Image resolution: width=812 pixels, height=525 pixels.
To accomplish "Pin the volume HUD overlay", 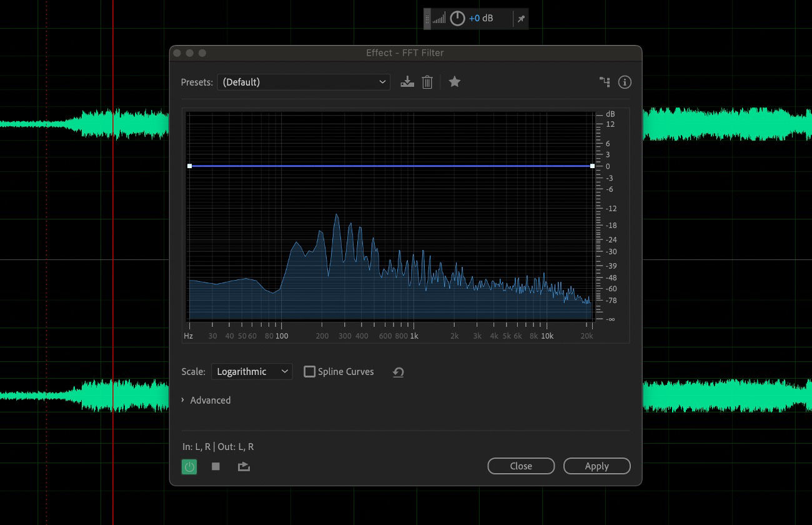I will tap(521, 18).
